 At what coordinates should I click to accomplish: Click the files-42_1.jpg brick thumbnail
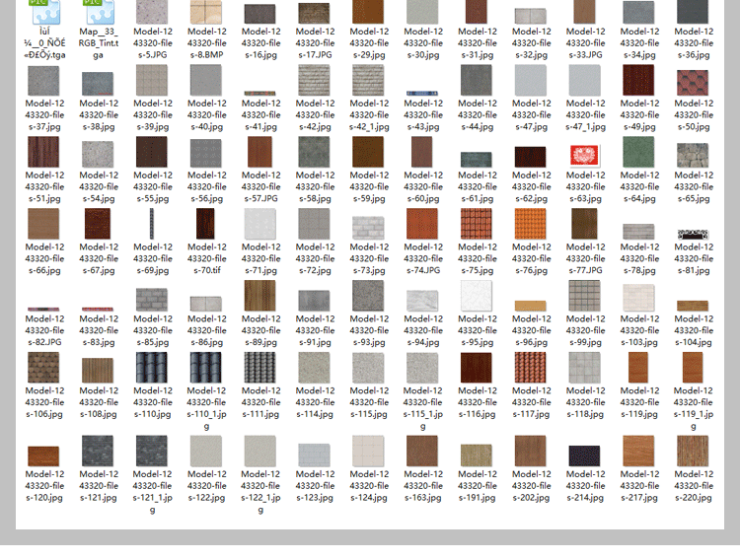tap(368, 81)
